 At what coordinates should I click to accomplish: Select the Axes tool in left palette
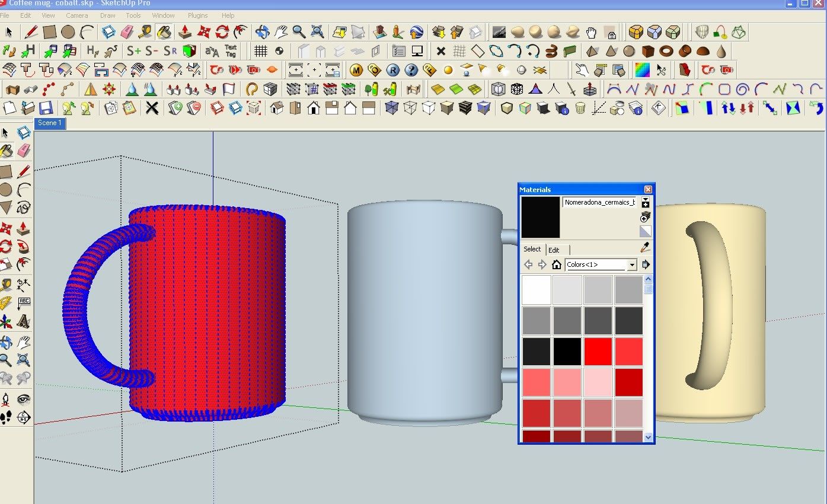pyautogui.click(x=6, y=322)
